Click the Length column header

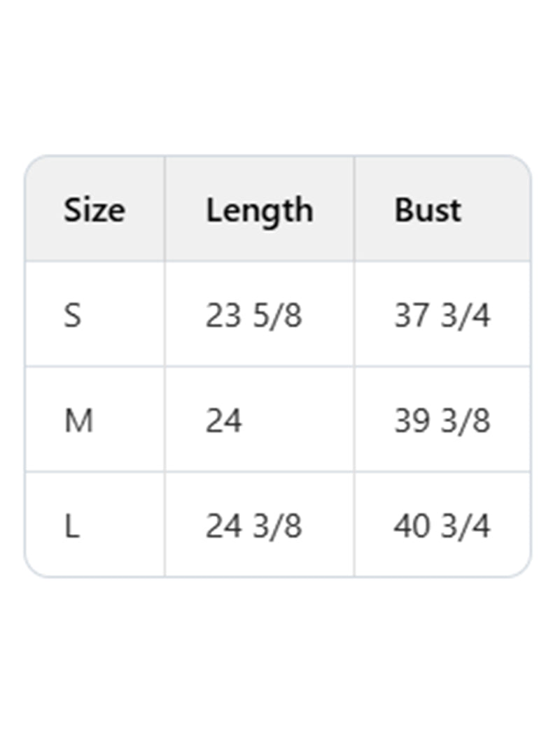coord(259,210)
